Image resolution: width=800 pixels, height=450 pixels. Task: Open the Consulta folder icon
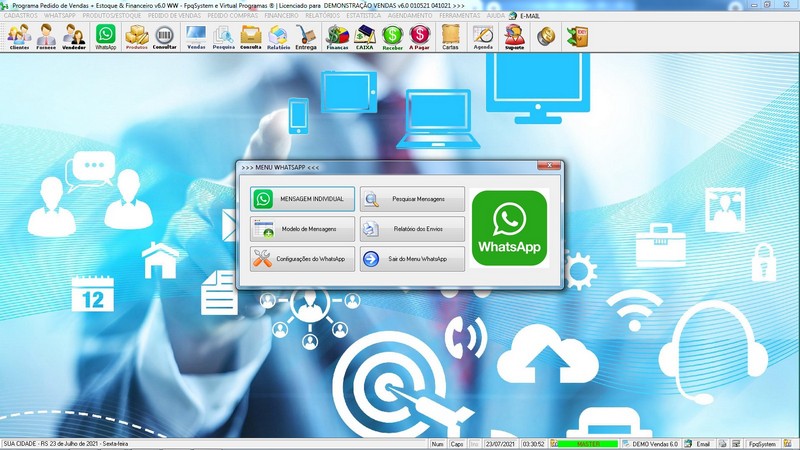point(251,37)
